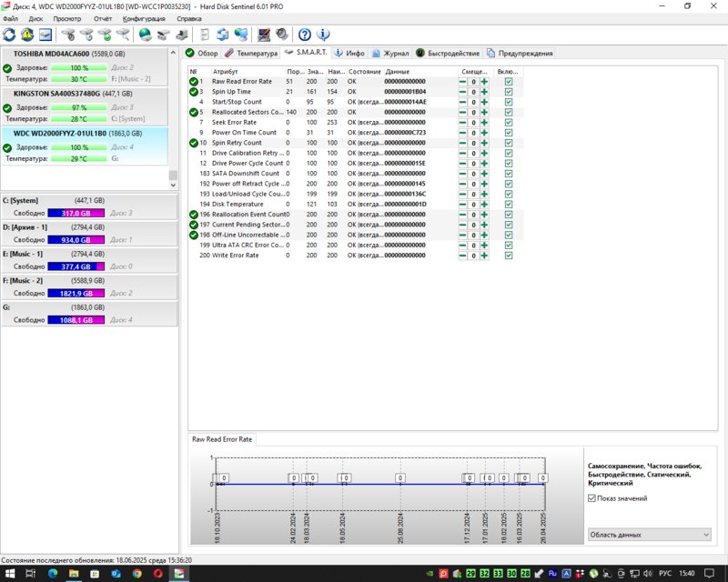This screenshot has width=728, height=582.
Task: Sort by the Атрибут column header
Action: [248, 72]
